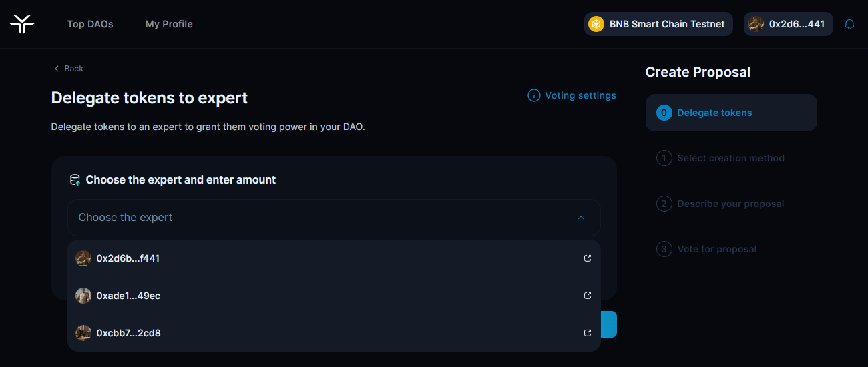Select the Delegate tokens step

click(714, 113)
